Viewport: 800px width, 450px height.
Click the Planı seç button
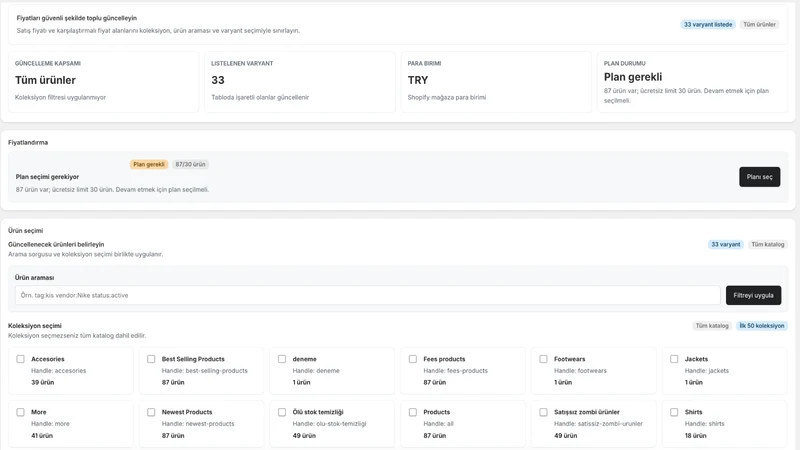[x=759, y=177]
